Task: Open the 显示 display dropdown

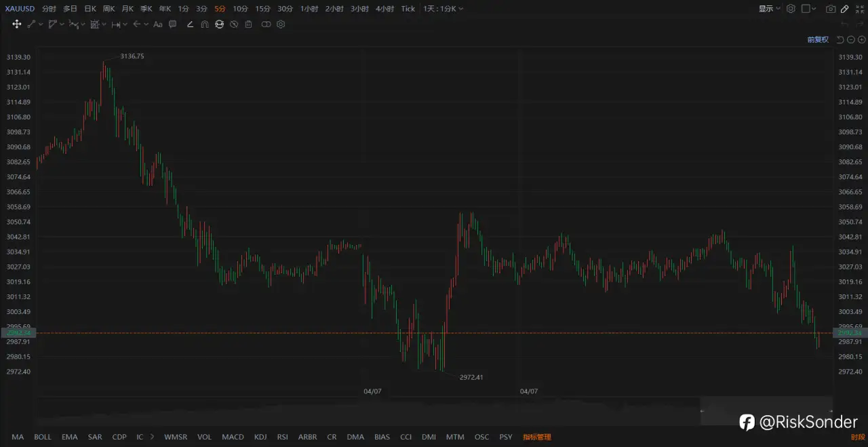Action: pos(770,9)
